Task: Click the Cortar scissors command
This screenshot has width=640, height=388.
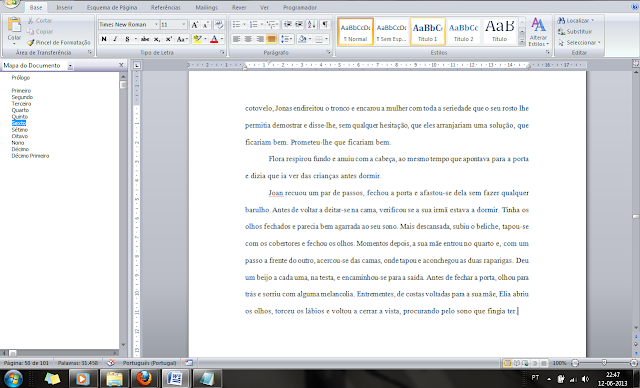Action: (x=40, y=20)
